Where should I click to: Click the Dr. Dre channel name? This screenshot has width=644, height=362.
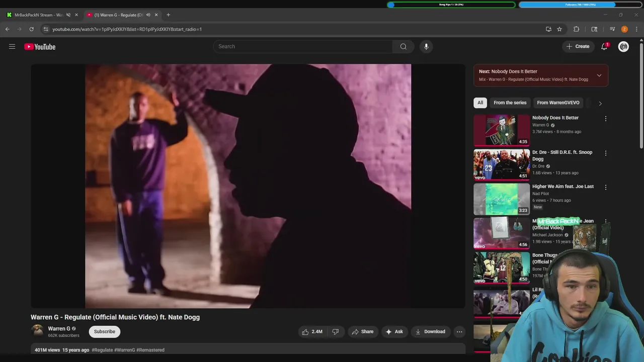(x=538, y=166)
